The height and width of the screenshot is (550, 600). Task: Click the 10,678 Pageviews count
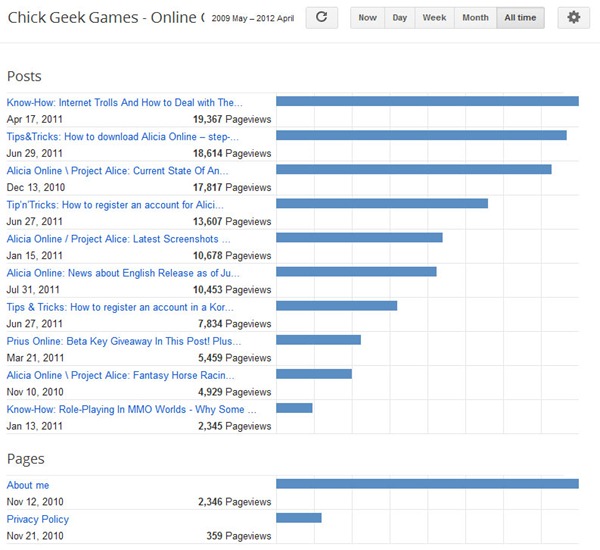click(232, 256)
